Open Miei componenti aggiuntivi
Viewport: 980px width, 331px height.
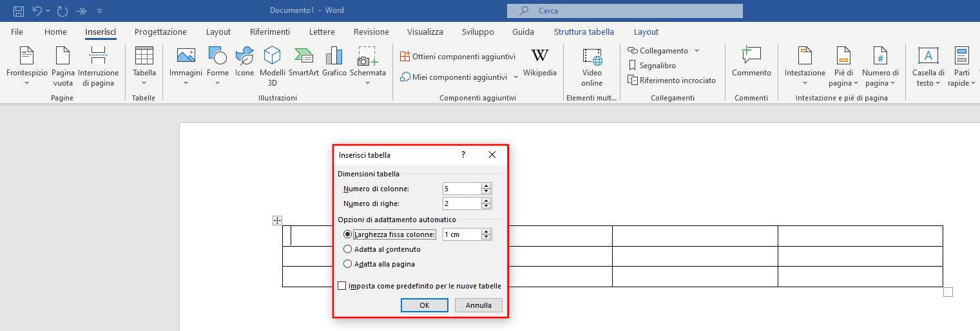[x=454, y=77]
